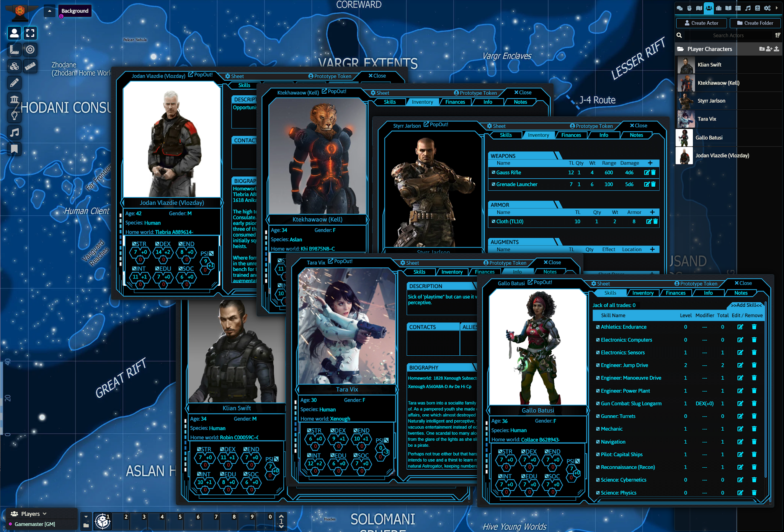Open the Notes tab on Styrr Jarlson sheet
Image resolution: width=784 pixels, height=532 pixels.
[636, 135]
